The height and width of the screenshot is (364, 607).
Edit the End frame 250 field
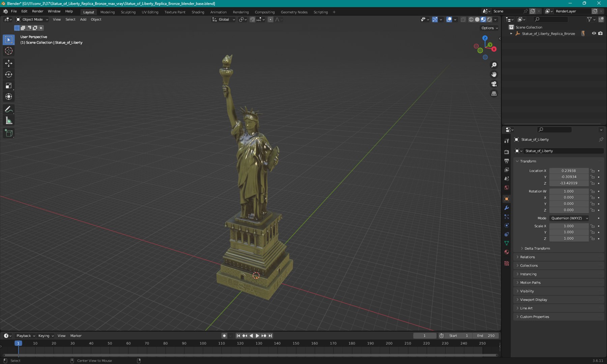[x=486, y=336]
